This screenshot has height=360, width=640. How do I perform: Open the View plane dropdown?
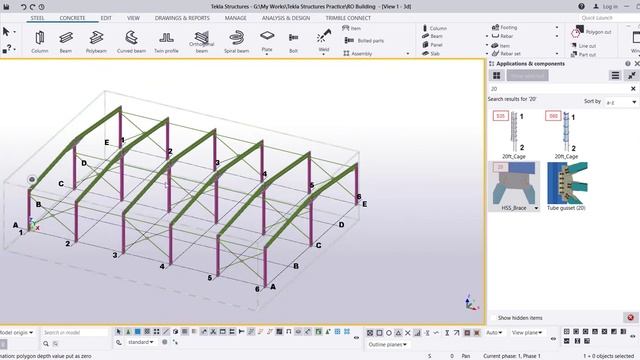527,333
